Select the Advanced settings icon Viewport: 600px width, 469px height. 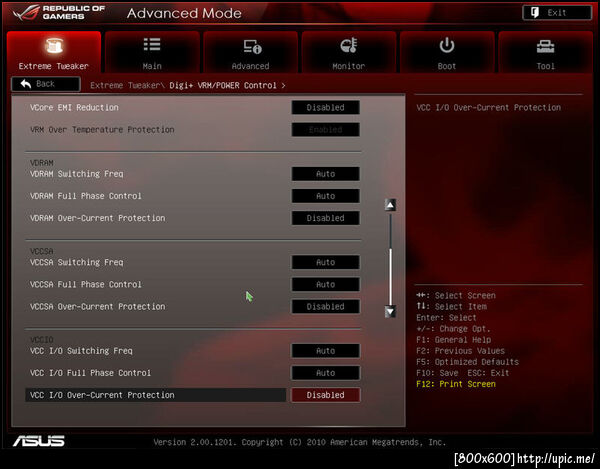coord(252,46)
